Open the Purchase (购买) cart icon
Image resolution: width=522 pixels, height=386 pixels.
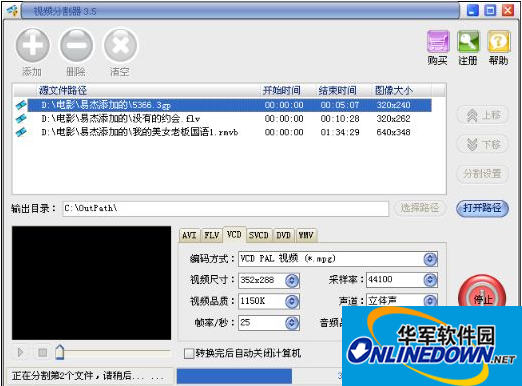[438, 41]
